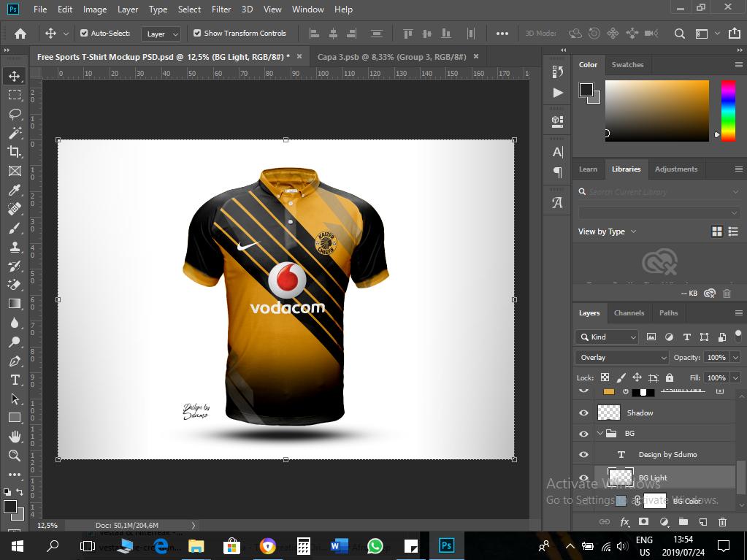Click the Opacity value field
The height and width of the screenshot is (560, 747).
click(716, 357)
